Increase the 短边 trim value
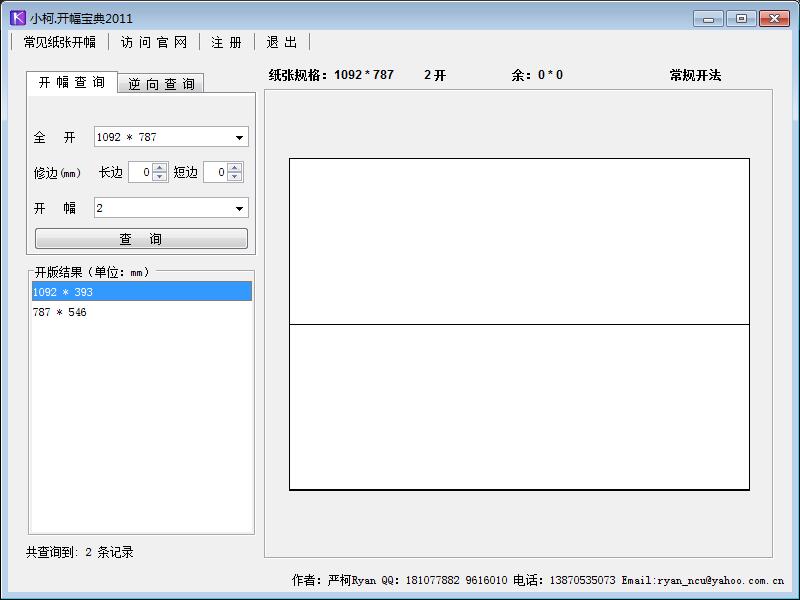The image size is (800, 600). pos(235,167)
